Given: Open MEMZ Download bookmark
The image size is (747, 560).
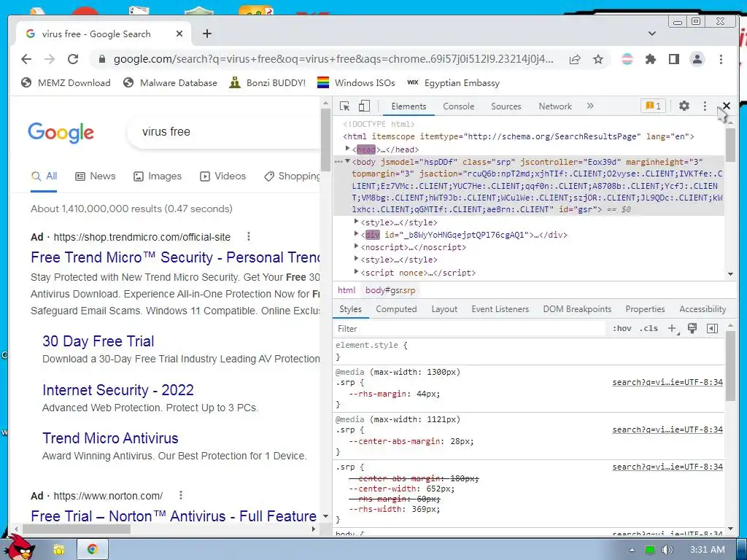Looking at the screenshot, I should (66, 83).
